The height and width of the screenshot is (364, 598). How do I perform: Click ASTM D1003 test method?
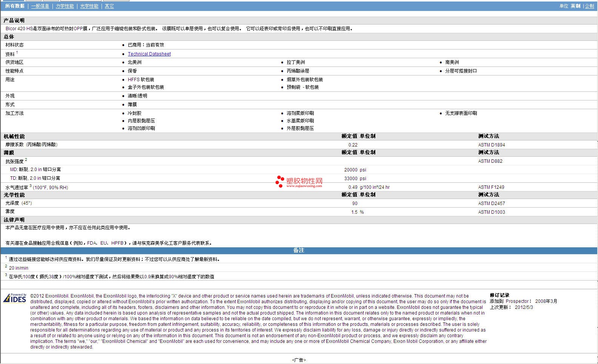pyautogui.click(x=492, y=212)
